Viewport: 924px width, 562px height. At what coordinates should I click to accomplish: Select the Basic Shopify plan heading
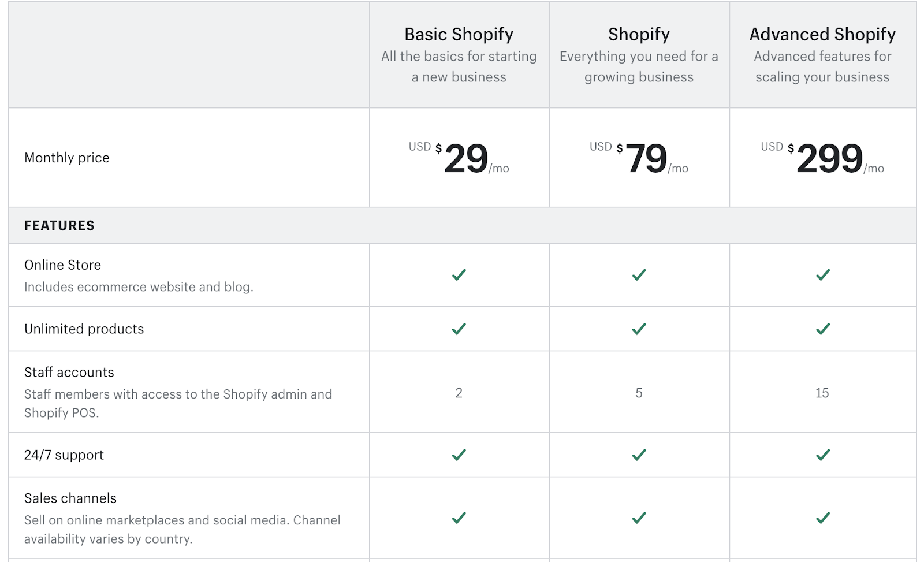[x=459, y=34]
